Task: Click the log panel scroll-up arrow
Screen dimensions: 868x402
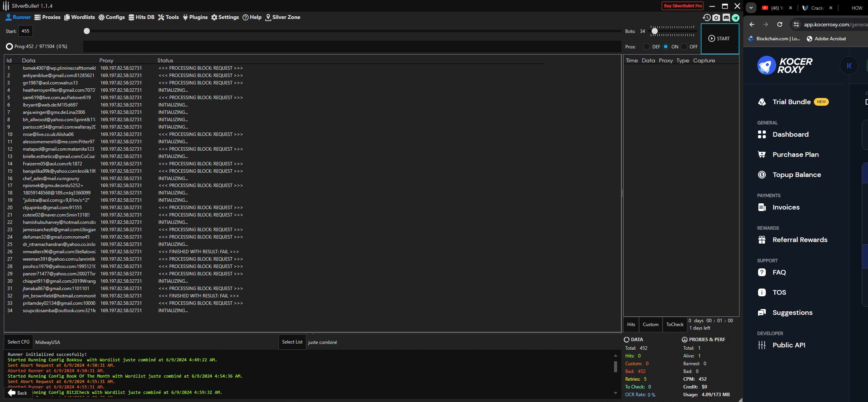Action: (x=615, y=356)
